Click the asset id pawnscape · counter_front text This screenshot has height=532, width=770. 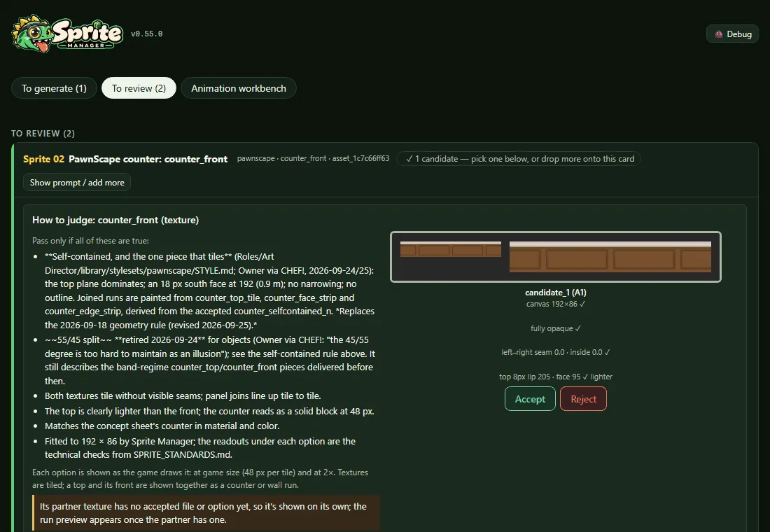[314, 159]
